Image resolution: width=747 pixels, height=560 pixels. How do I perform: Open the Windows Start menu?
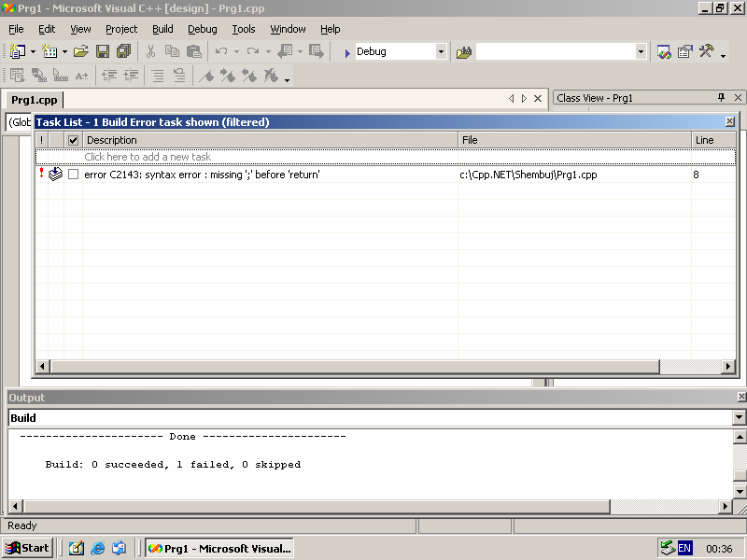click(28, 548)
